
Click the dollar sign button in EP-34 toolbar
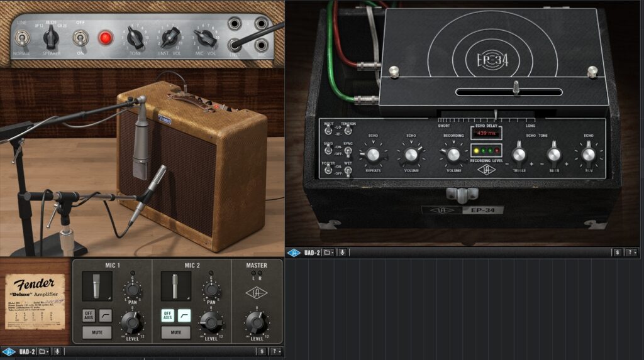pyautogui.click(x=618, y=253)
